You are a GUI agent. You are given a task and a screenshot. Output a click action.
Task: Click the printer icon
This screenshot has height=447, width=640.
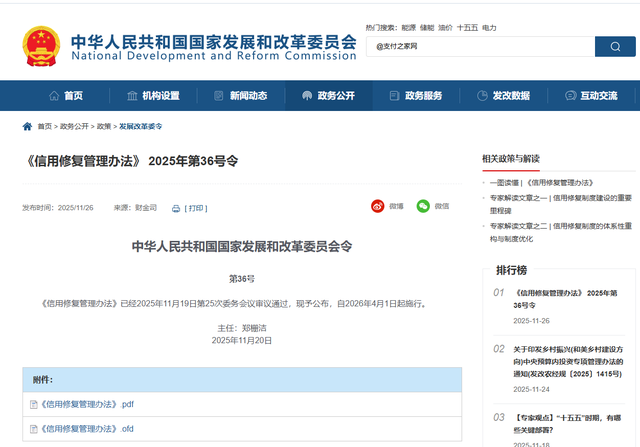[176, 209]
